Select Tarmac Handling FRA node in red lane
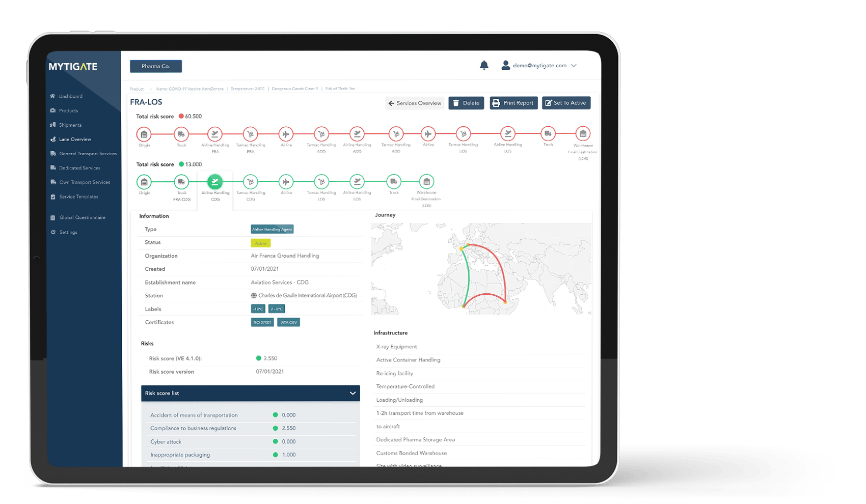Screen dimensions: 866x504 pos(250,134)
